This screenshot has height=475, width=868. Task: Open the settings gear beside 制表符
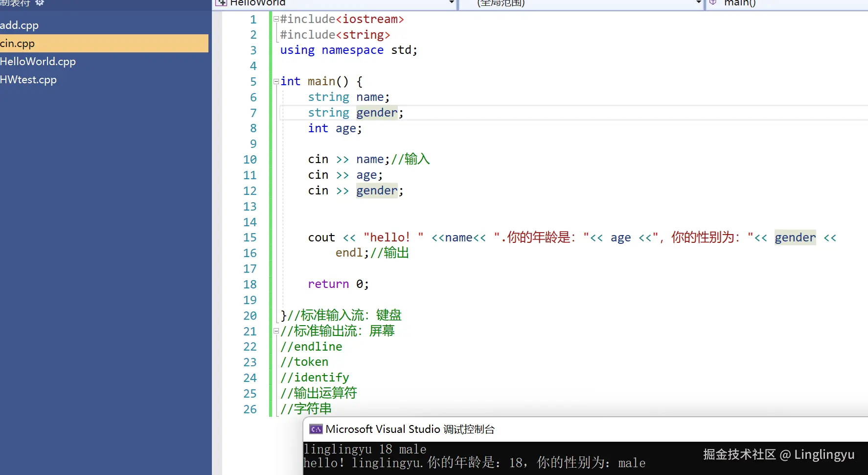tap(40, 3)
